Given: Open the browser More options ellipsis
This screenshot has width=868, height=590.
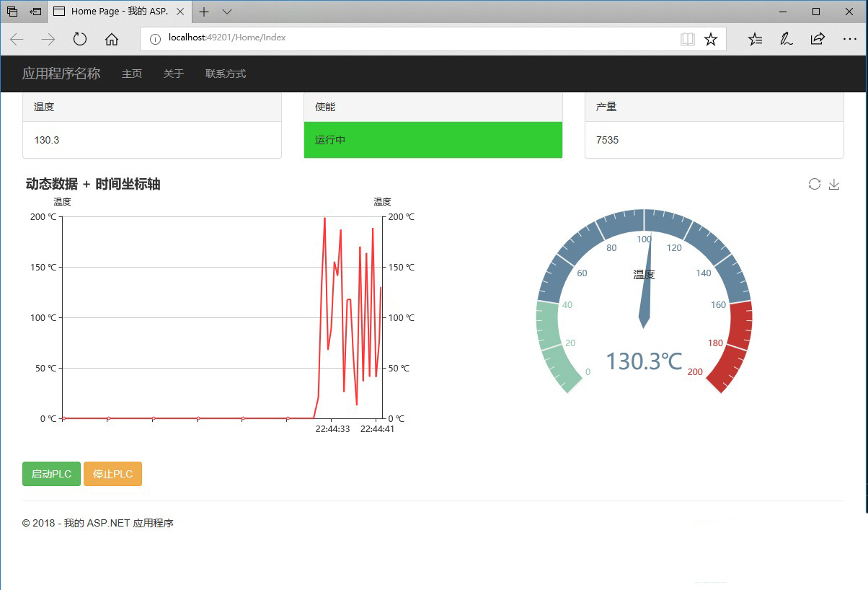Looking at the screenshot, I should pos(849,39).
